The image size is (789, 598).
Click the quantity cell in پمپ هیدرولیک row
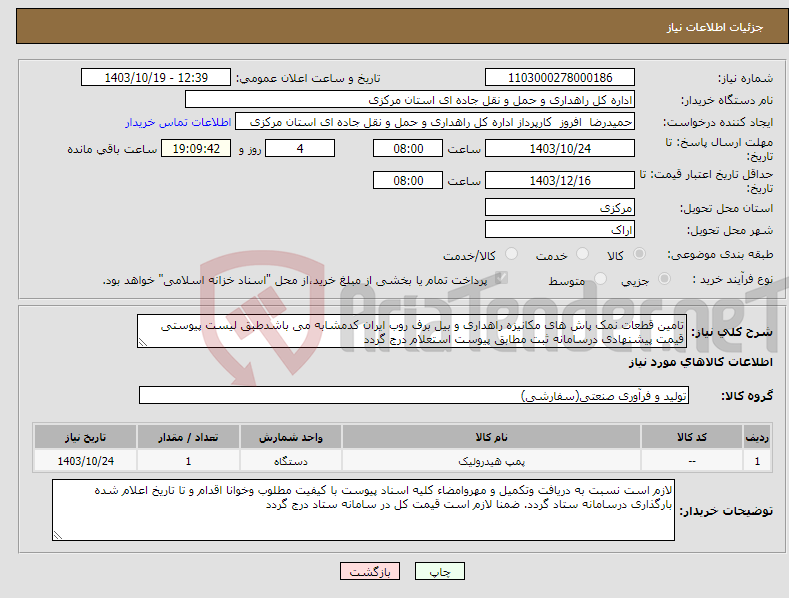click(188, 461)
